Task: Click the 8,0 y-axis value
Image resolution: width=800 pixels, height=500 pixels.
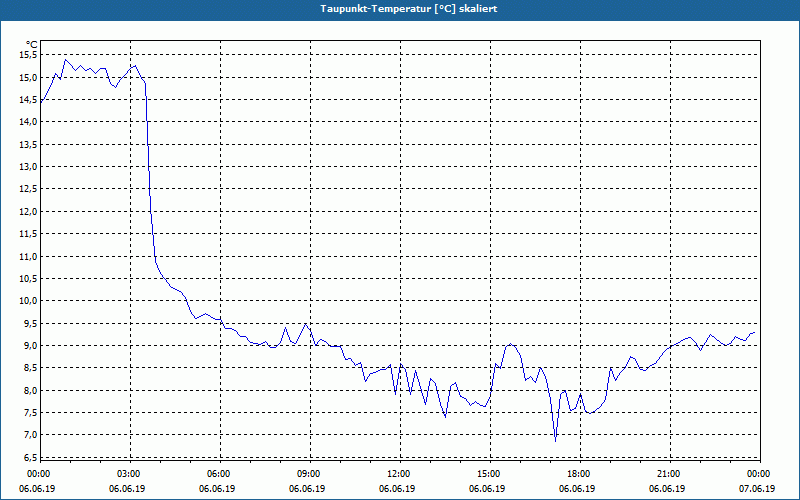Action: (29, 390)
